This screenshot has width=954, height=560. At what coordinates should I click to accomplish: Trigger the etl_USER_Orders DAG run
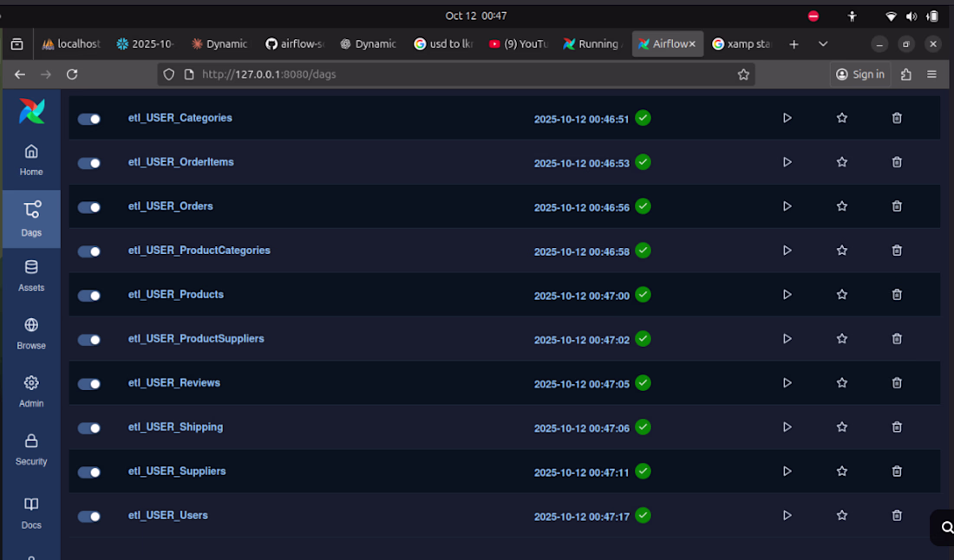(787, 206)
